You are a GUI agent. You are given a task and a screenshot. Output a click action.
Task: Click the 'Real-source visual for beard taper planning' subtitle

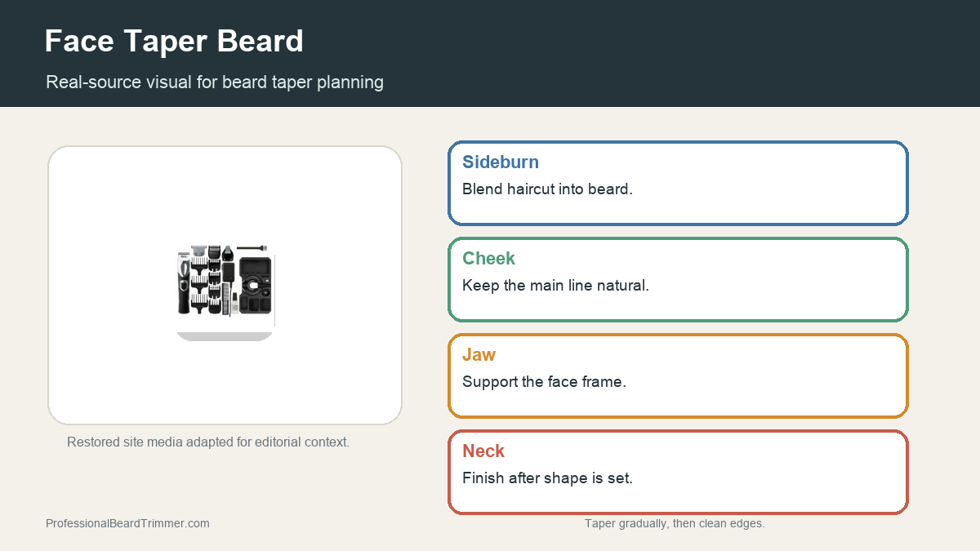click(215, 82)
